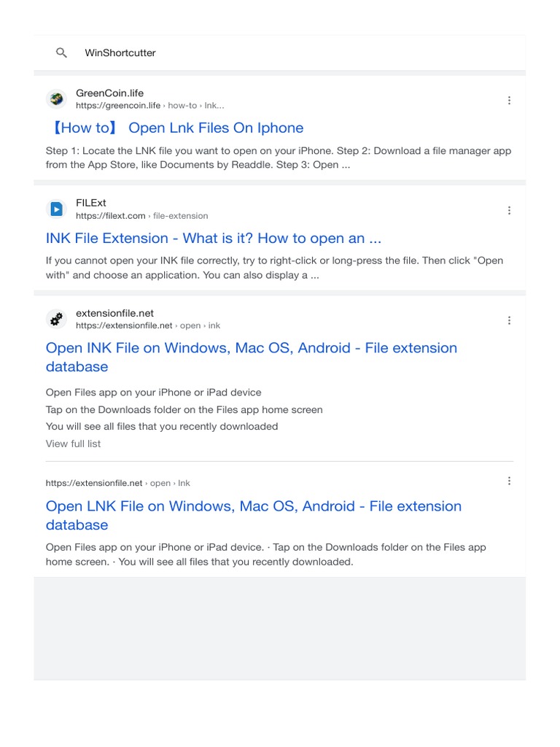Open extensionfile.net INK result three-dot menu
This screenshot has width=560, height=747.
(x=509, y=320)
